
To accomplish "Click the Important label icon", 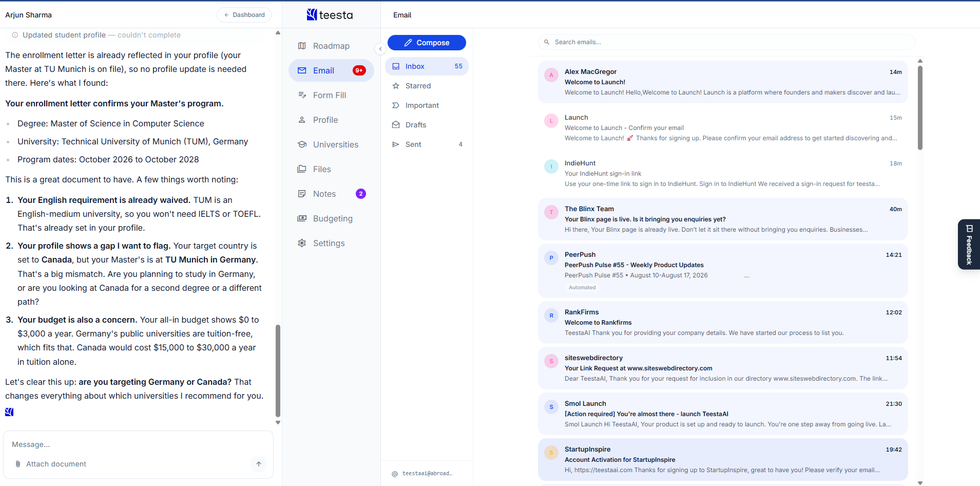I will [396, 105].
